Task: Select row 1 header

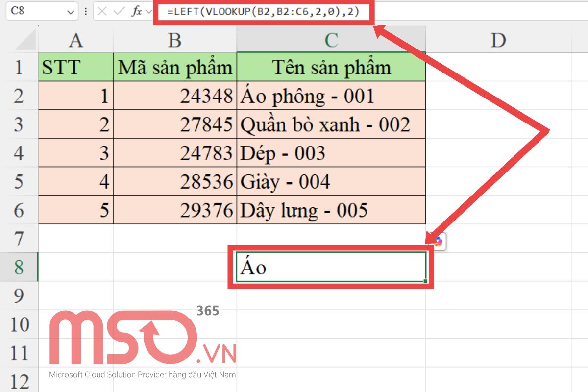Action: click(x=19, y=67)
